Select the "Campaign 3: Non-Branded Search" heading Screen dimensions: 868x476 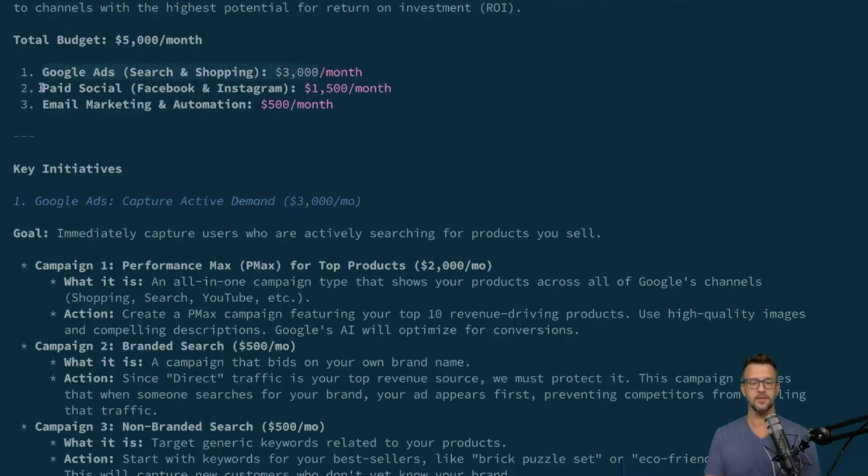pos(180,427)
